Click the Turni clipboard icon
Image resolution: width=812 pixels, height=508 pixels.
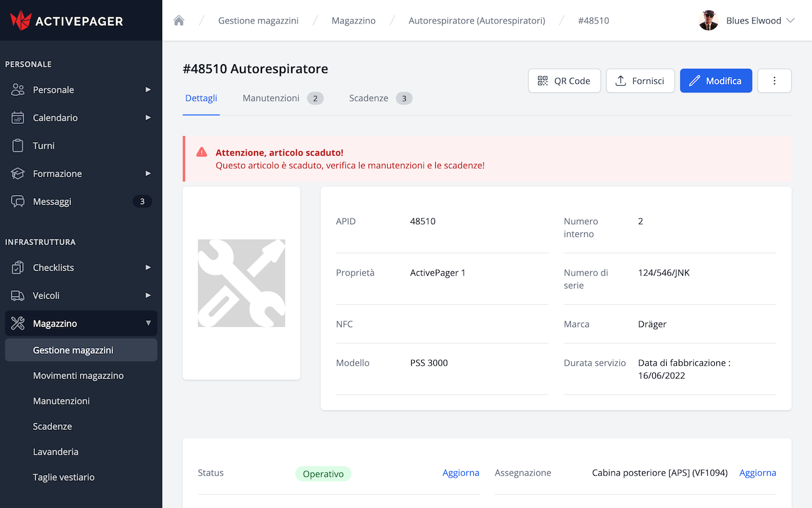18,145
